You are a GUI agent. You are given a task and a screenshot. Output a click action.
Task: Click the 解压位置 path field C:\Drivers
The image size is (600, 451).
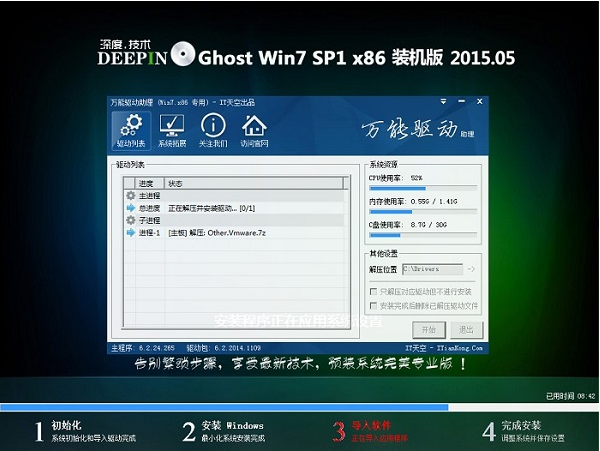pos(432,269)
